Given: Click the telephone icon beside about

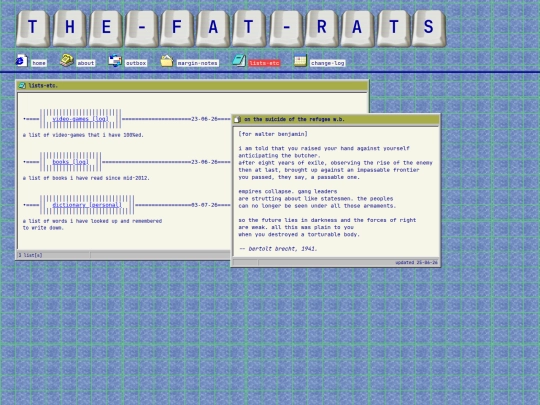Looking at the screenshot, I should point(67,60).
